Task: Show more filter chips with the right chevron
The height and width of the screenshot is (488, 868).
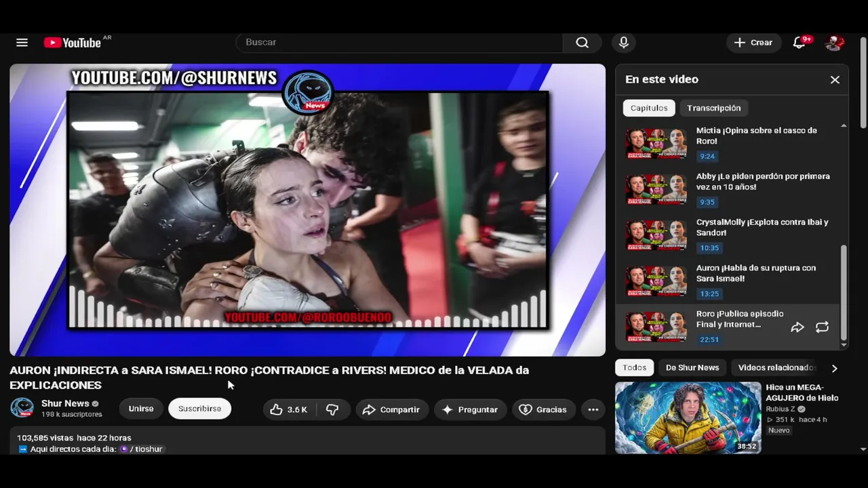Action: [x=834, y=368]
